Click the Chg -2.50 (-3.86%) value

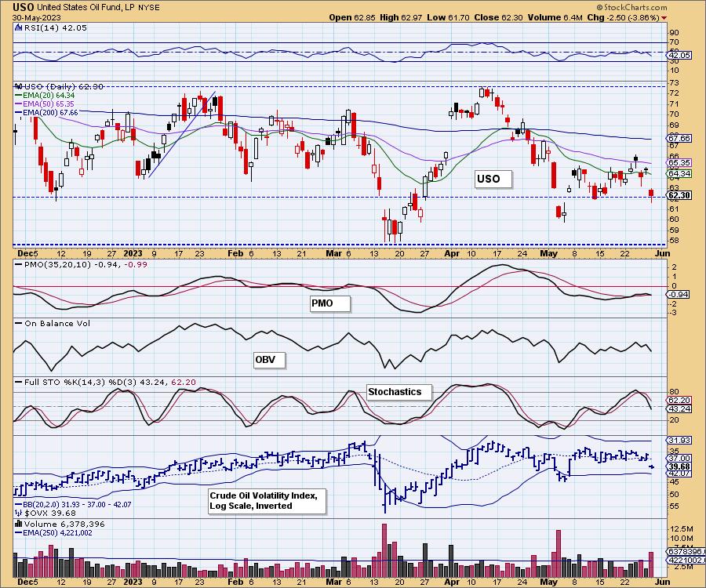click(624, 17)
